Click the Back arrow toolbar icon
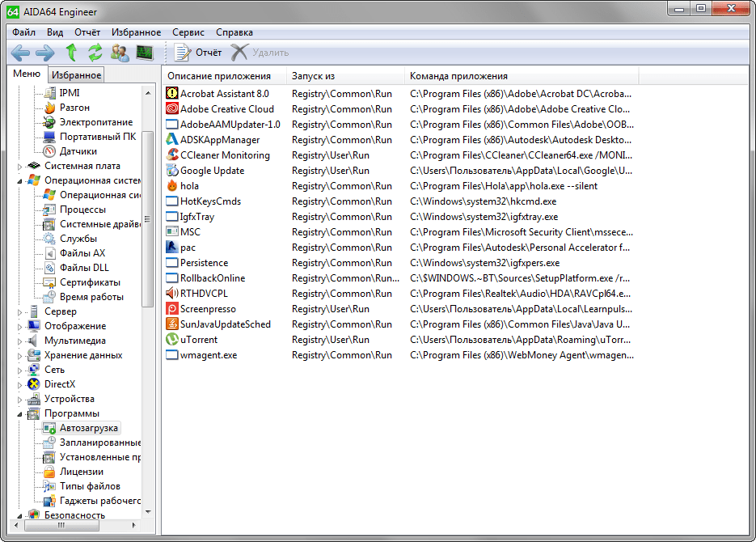Viewport: 756px width, 542px height. [x=20, y=53]
